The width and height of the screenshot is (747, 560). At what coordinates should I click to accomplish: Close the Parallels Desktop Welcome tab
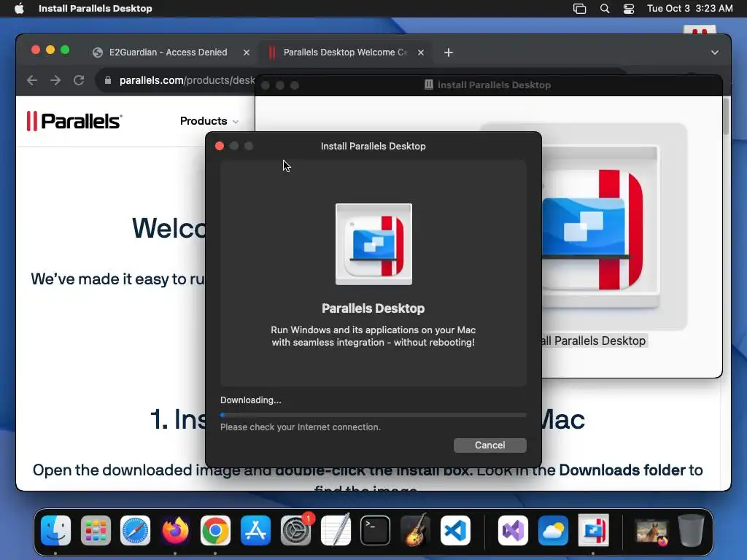tap(421, 52)
